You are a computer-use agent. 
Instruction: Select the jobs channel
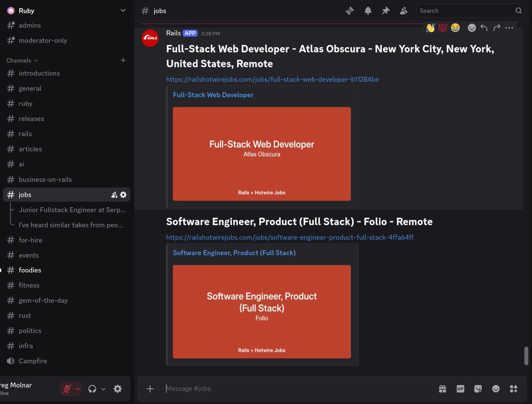pos(66,195)
